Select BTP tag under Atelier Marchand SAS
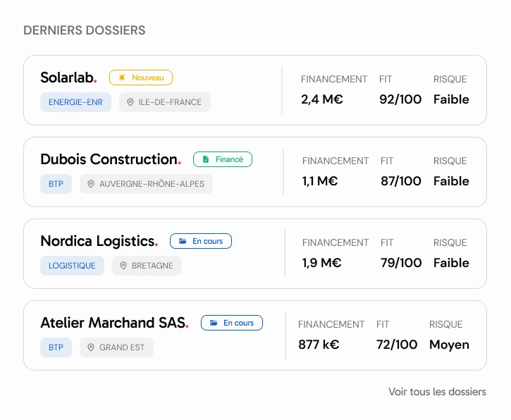Image resolution: width=511 pixels, height=420 pixels. click(56, 347)
